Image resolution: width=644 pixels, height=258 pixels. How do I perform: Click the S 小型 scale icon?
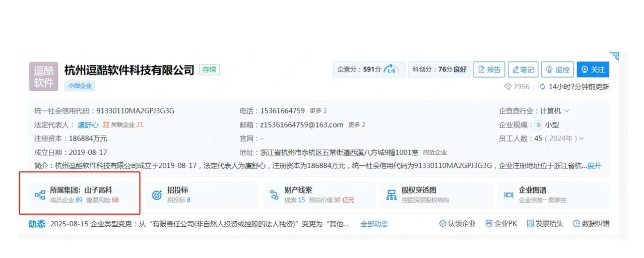539,124
